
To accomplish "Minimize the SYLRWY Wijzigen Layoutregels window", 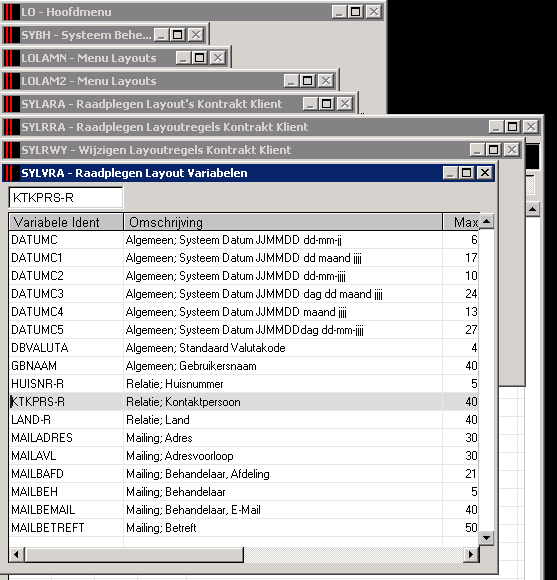I will (x=477, y=150).
